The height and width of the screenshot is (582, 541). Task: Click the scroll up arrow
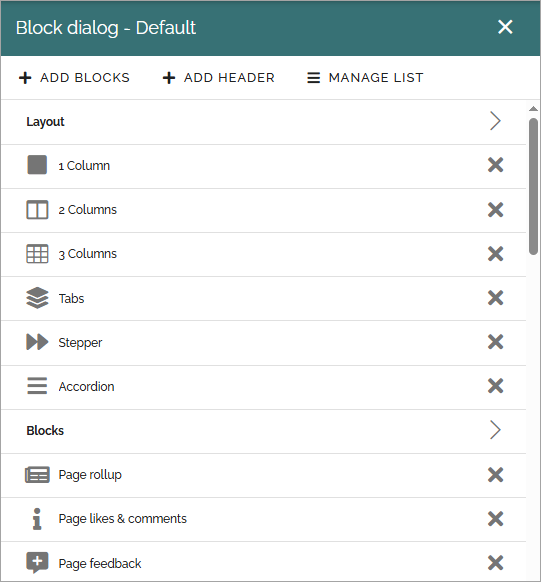tap(533, 109)
